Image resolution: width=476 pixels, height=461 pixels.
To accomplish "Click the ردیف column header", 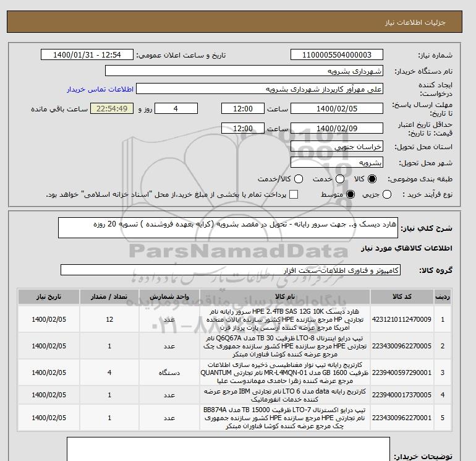I will click(443, 296).
